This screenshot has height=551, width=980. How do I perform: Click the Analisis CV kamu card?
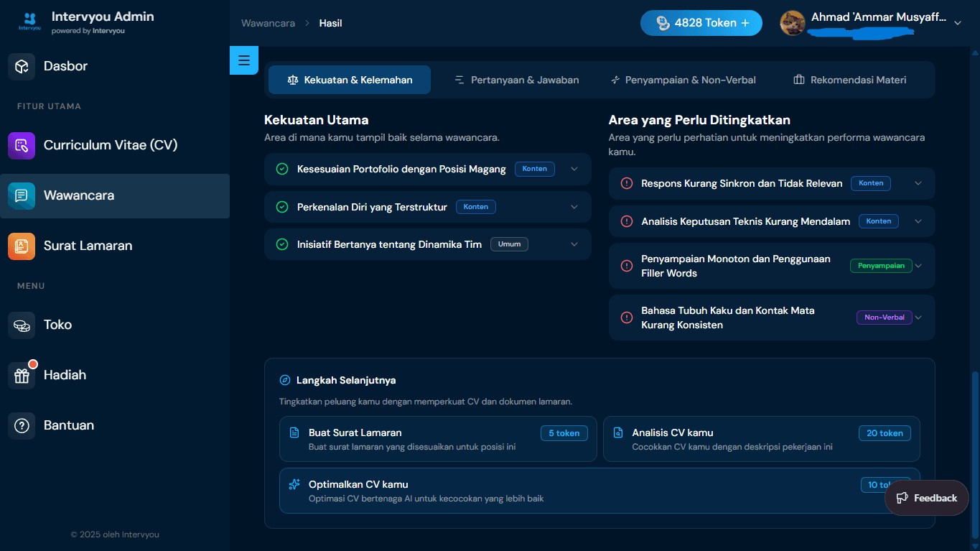pos(762,439)
